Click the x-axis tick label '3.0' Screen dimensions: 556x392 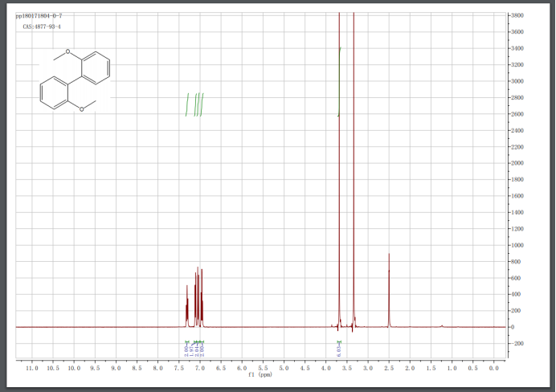(368, 368)
